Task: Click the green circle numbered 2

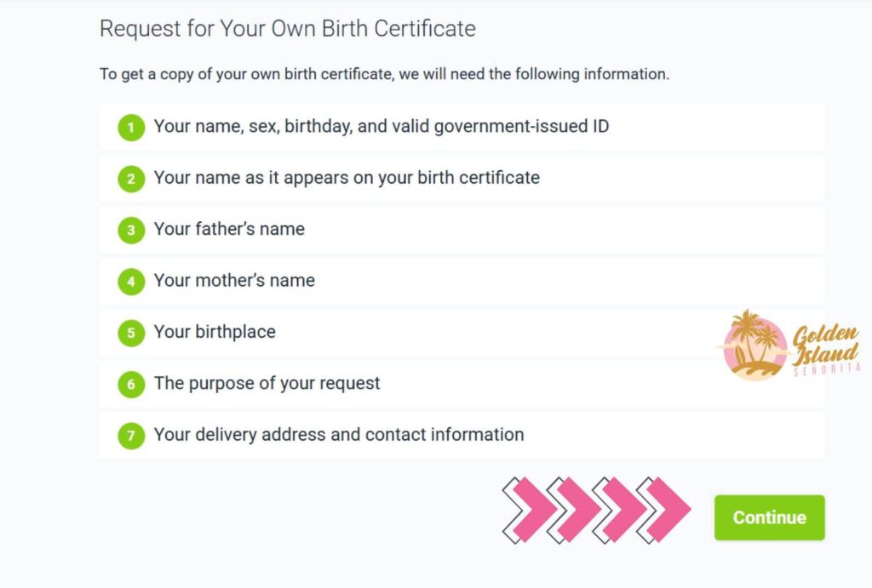Action: pyautogui.click(x=130, y=178)
